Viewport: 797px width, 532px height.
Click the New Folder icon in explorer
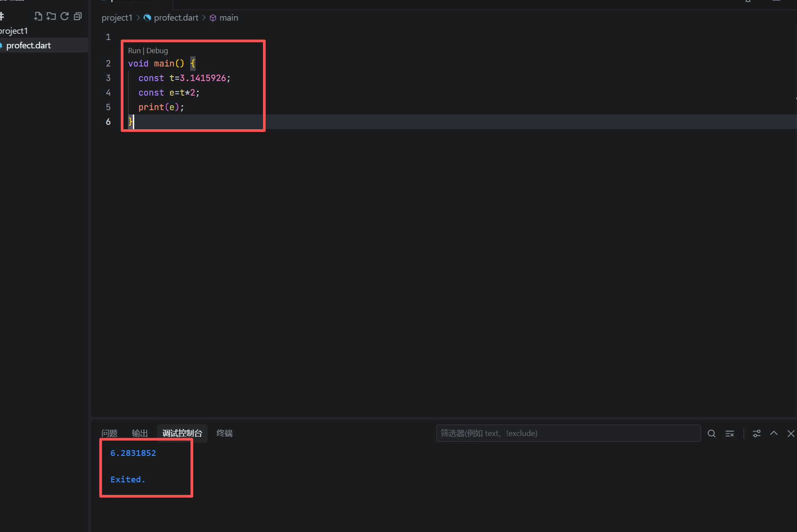51,17
